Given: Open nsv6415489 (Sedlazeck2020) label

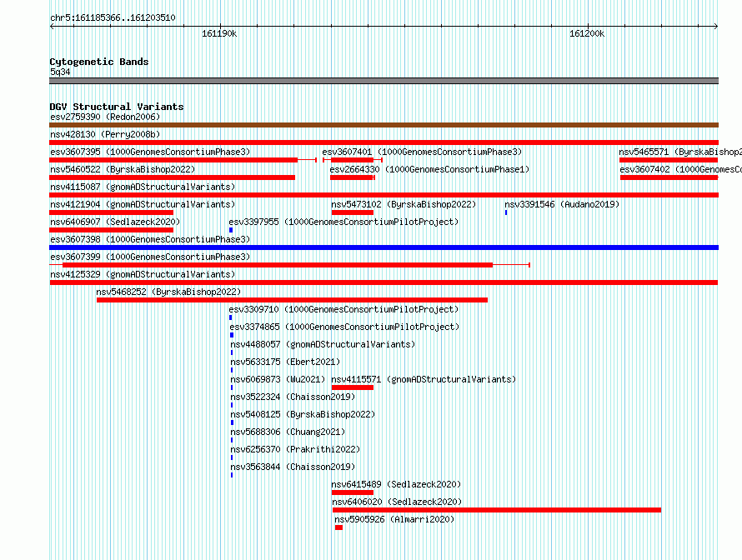Looking at the screenshot, I should [396, 484].
